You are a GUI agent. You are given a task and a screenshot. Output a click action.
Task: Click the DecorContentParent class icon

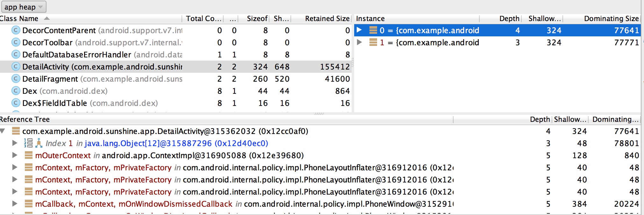[x=16, y=30]
